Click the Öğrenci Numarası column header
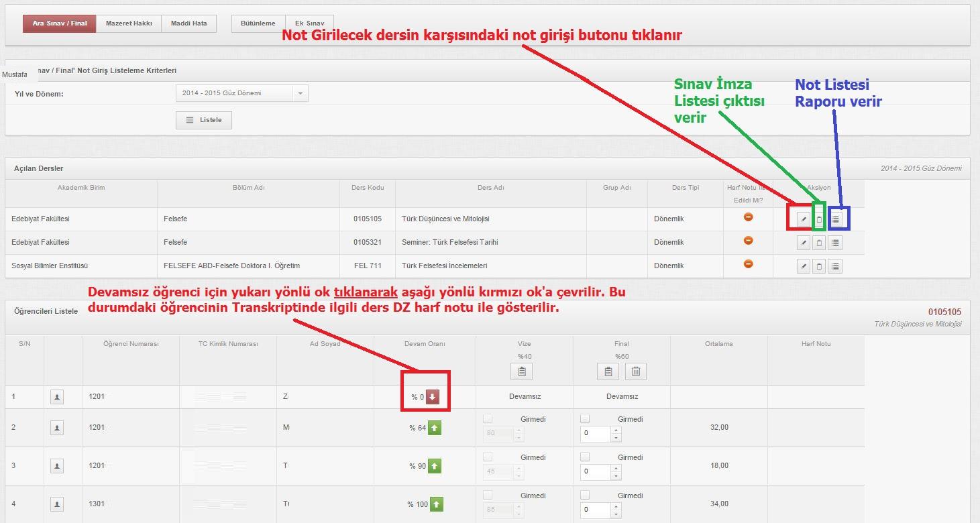Viewport: 980px width, 523px height. point(131,344)
